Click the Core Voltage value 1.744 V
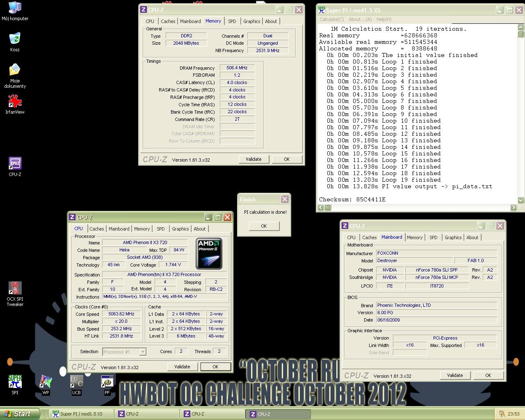 [174, 265]
